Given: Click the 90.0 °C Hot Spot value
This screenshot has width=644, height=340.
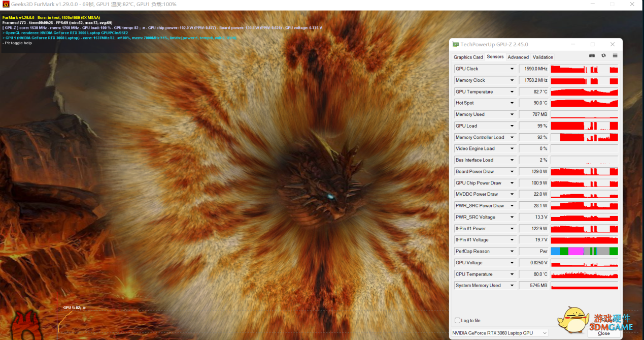Looking at the screenshot, I should tap(534, 103).
